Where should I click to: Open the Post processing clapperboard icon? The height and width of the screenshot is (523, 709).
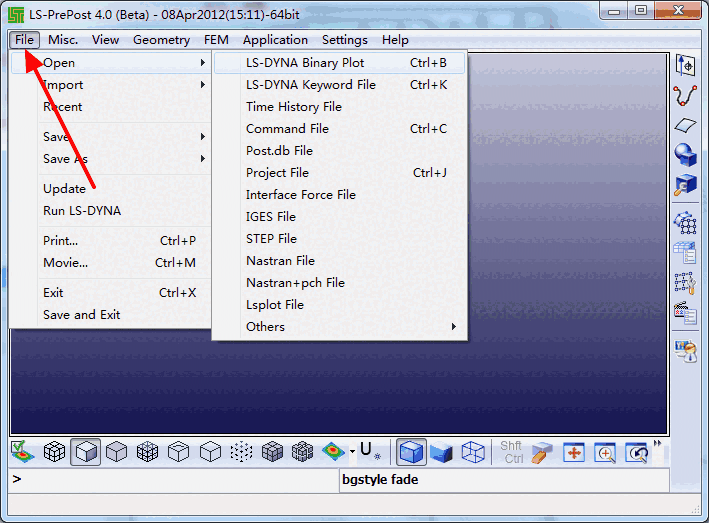point(685,313)
